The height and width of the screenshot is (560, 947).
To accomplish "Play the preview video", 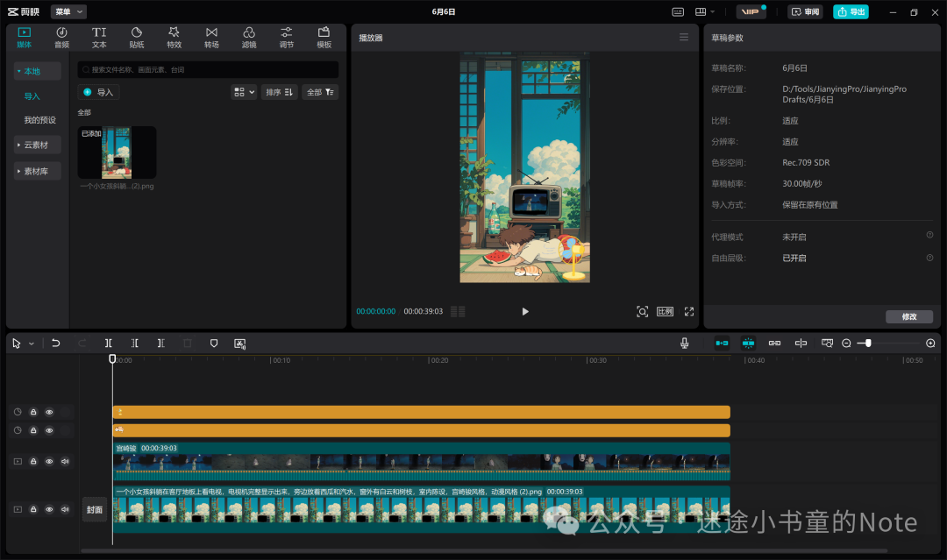I will [x=525, y=311].
